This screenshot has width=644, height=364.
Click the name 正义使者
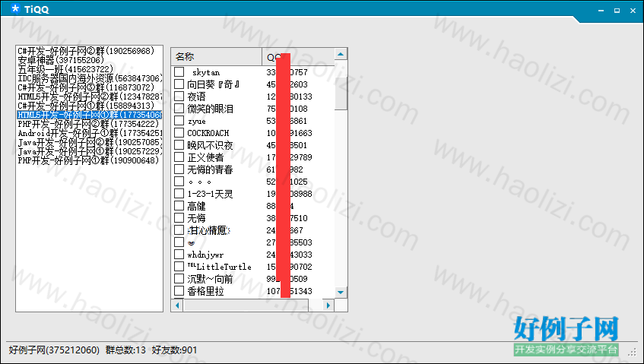(x=205, y=157)
